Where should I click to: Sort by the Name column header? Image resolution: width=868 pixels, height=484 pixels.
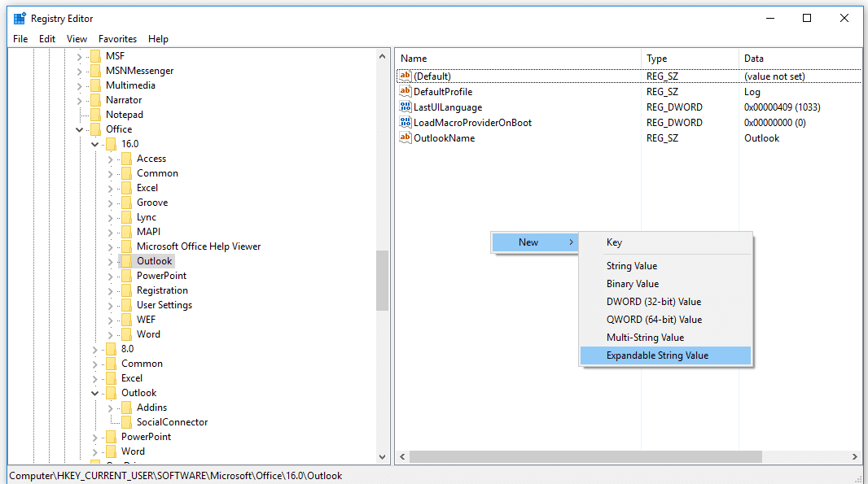point(518,58)
